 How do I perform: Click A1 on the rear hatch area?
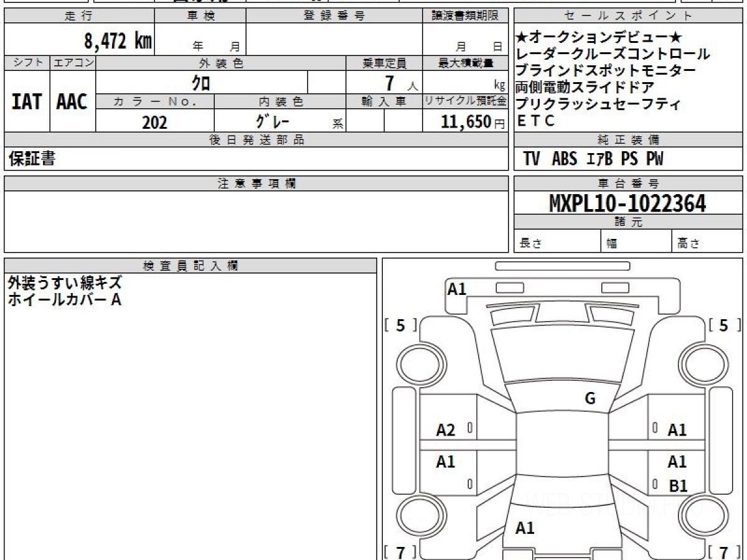point(525,528)
